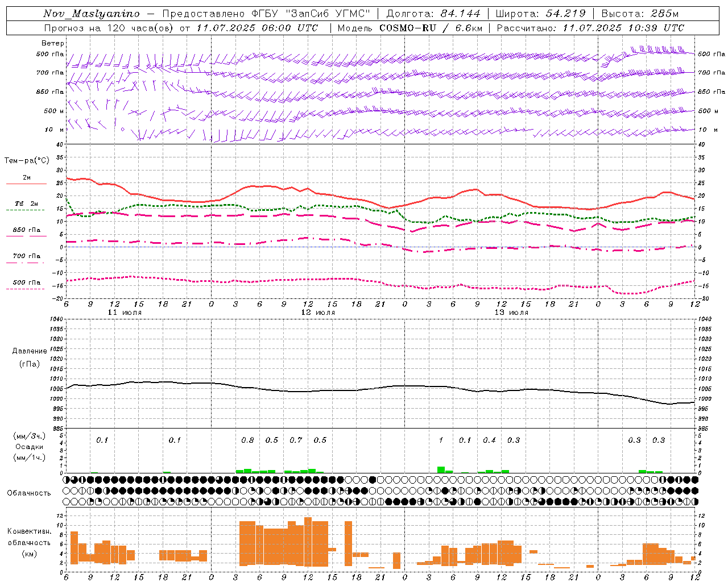The image size is (728, 582).
Task: Click the 12 июля date label
Action: [318, 313]
